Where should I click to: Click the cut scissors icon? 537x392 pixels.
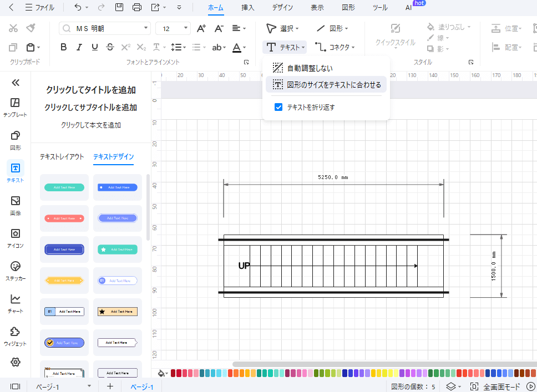point(13,28)
